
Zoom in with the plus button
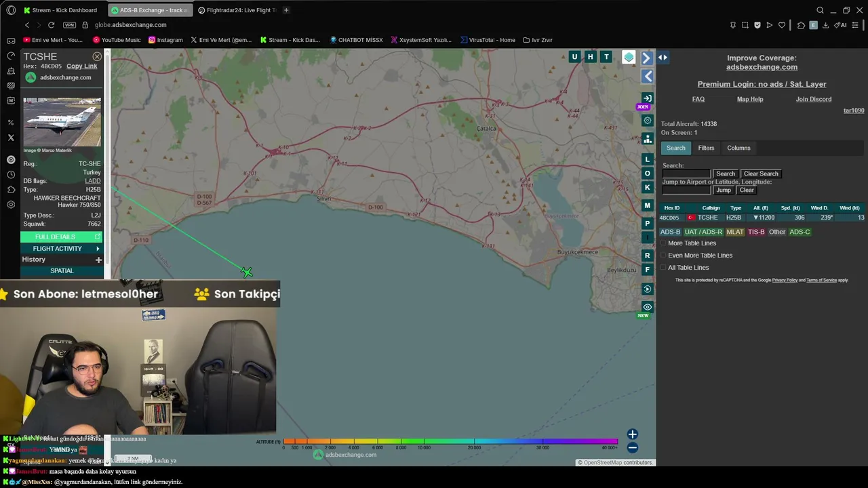tap(632, 434)
